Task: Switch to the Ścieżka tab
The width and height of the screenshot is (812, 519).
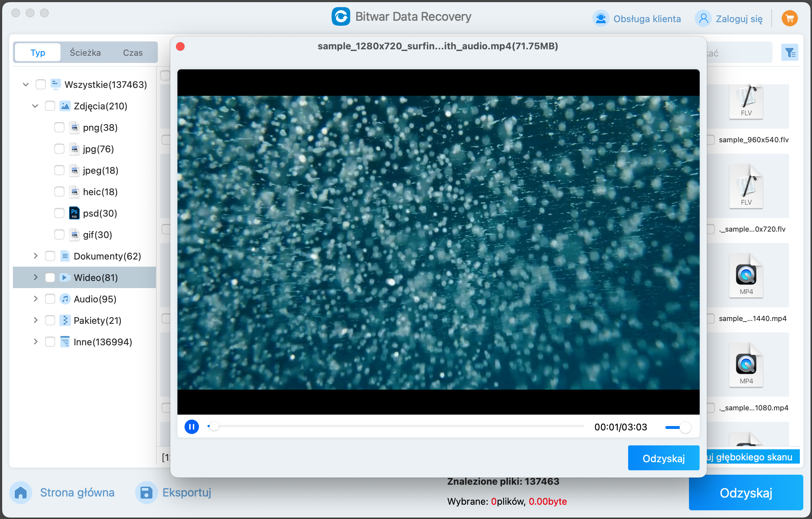Action: click(x=85, y=53)
